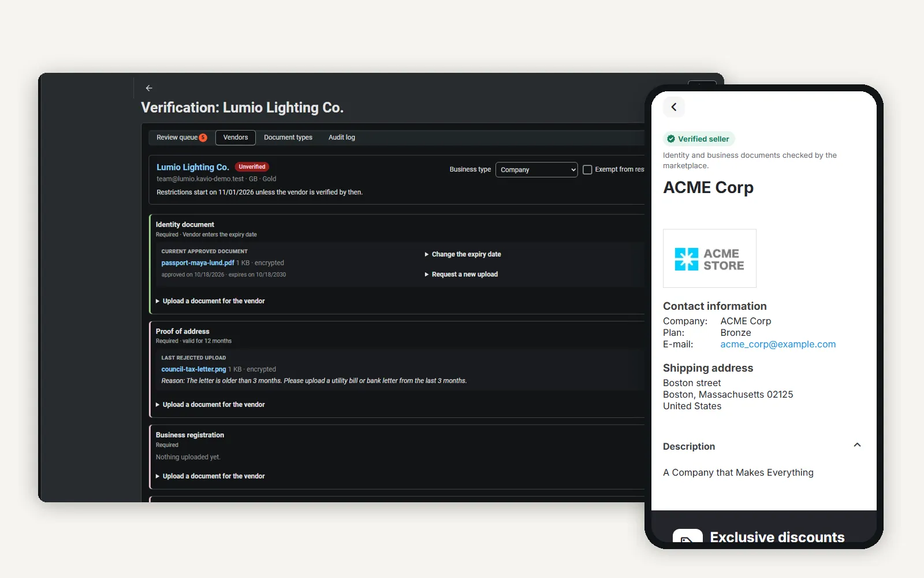The width and height of the screenshot is (924, 578).
Task: Click the acme_corp@example.com email link
Action: (x=778, y=344)
